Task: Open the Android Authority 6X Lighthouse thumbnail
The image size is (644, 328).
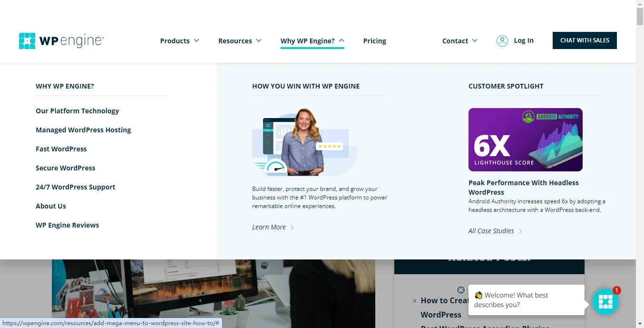Action: pos(526,139)
